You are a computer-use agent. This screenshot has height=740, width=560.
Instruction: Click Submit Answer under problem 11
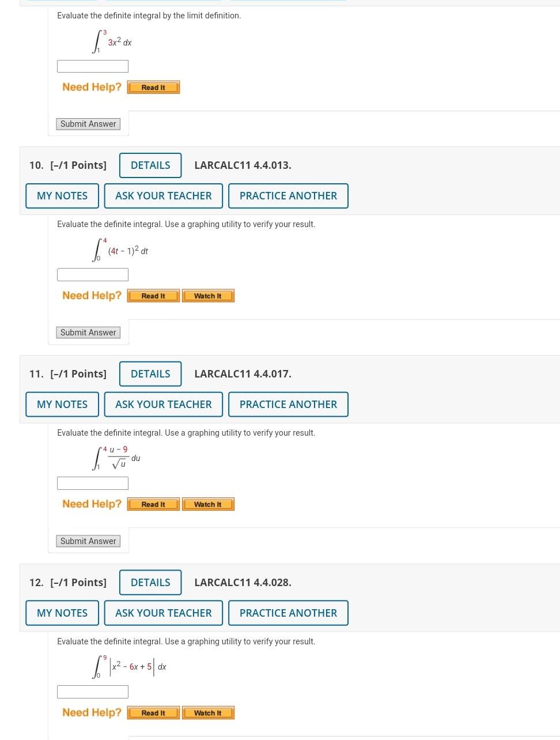pyautogui.click(x=88, y=541)
